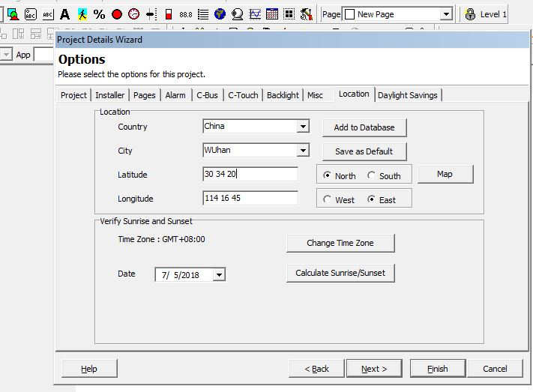The image size is (533, 392).
Task: Expand the Date picker dropdown arrow
Action: (x=219, y=275)
